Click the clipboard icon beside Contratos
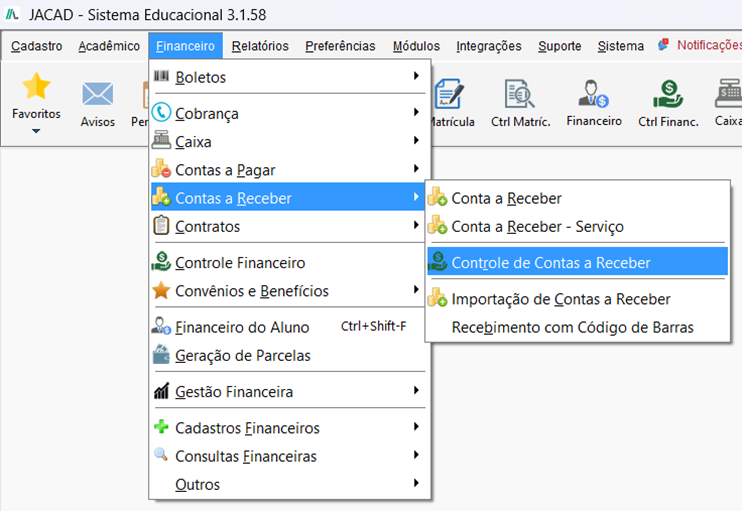 coord(161,225)
